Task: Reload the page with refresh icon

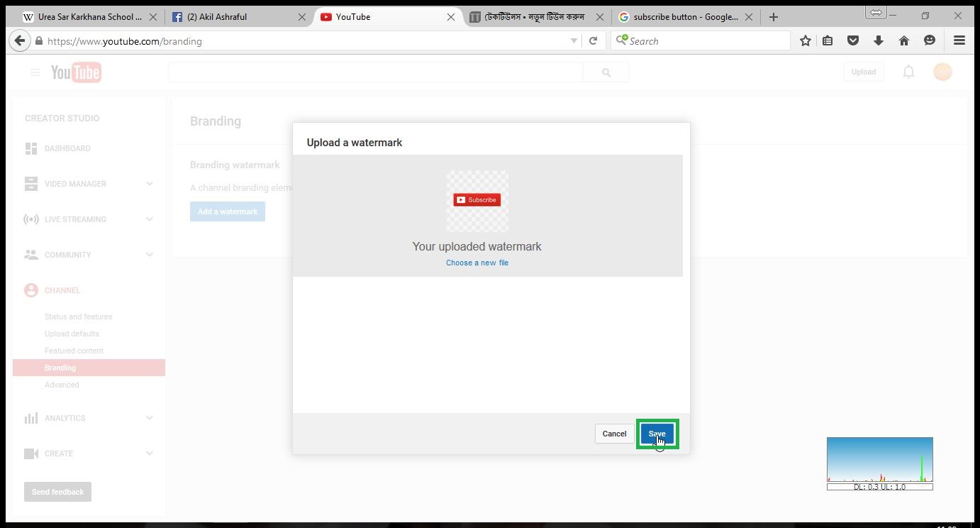Action: (594, 40)
